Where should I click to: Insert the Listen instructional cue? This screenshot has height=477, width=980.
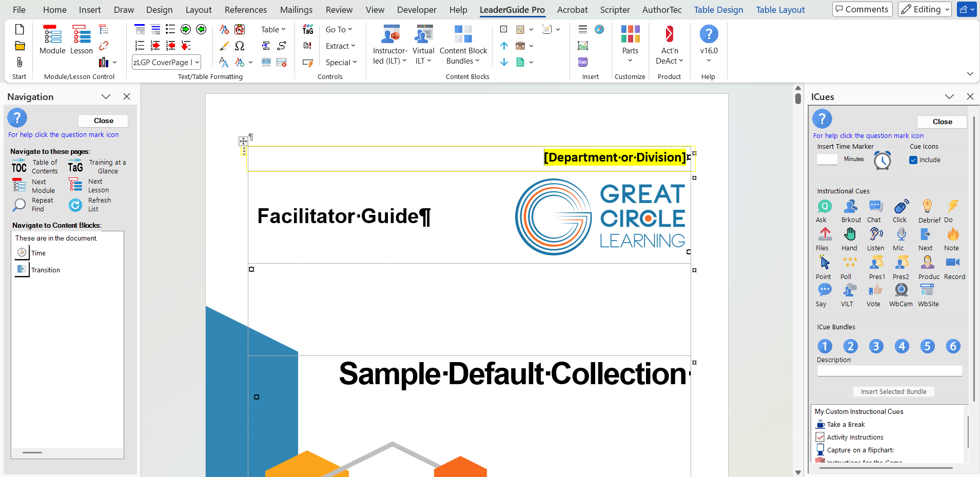click(x=876, y=239)
